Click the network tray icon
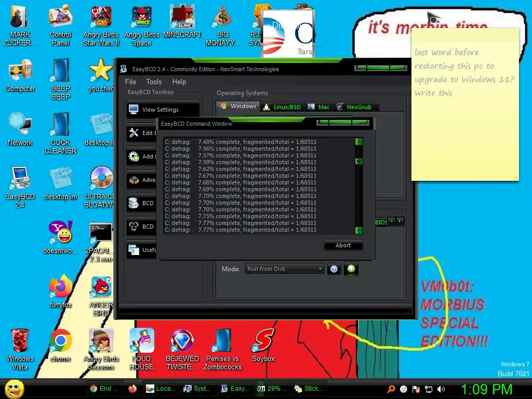The width and height of the screenshot is (532, 399). click(429, 389)
